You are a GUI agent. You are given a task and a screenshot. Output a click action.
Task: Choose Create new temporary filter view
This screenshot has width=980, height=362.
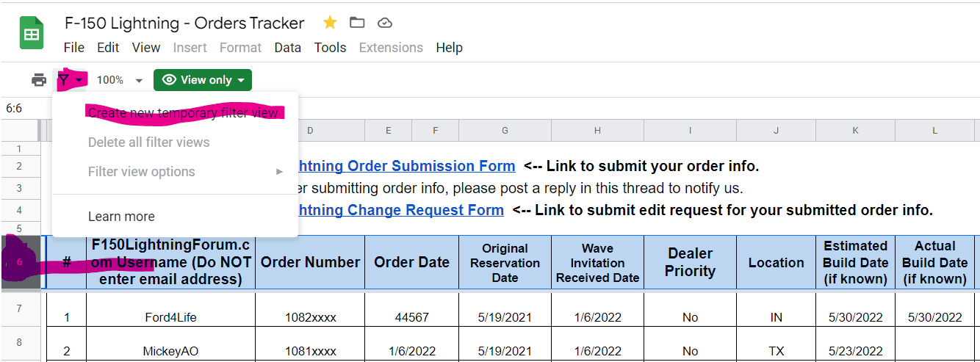176,113
